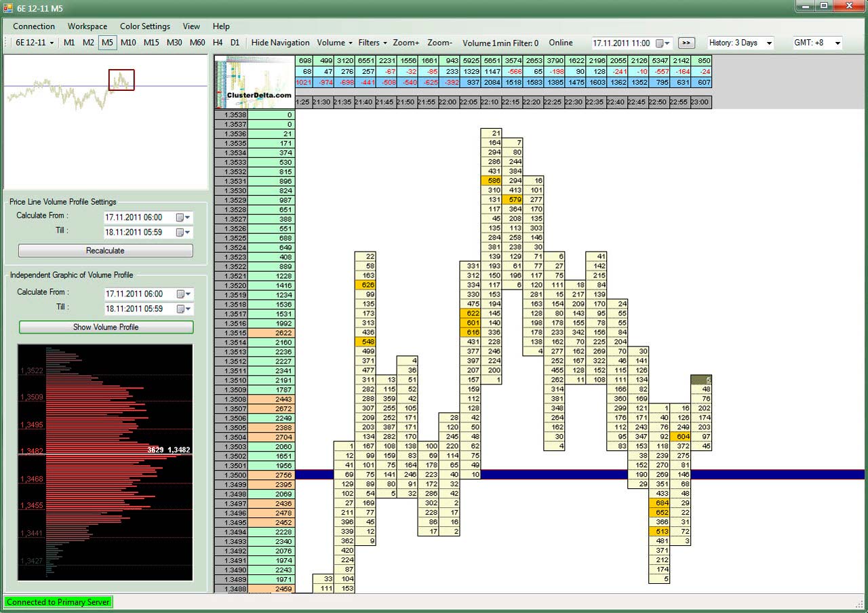Toggle the H4 timeframe
This screenshot has height=613, width=868.
pos(218,43)
